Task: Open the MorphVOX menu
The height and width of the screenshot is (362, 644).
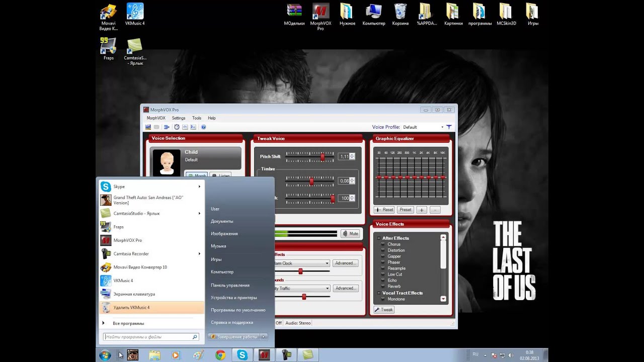Action: (156, 118)
